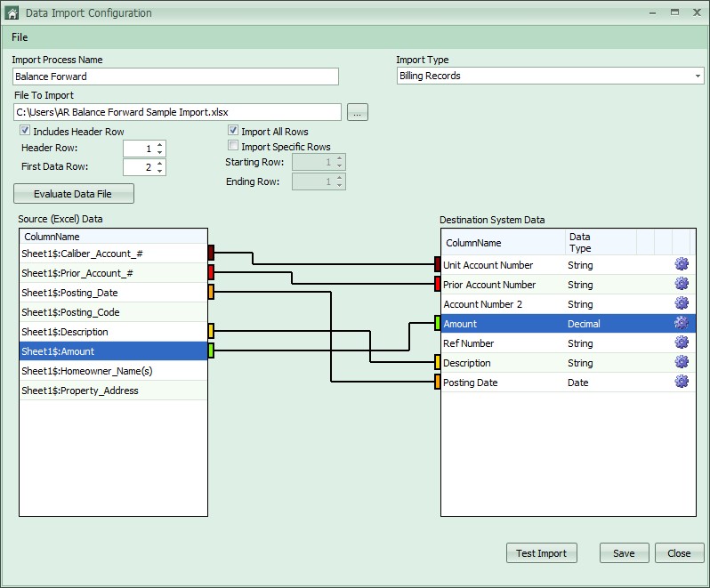710x588 pixels.
Task: Click gear icon in the Amount row
Action: point(682,323)
